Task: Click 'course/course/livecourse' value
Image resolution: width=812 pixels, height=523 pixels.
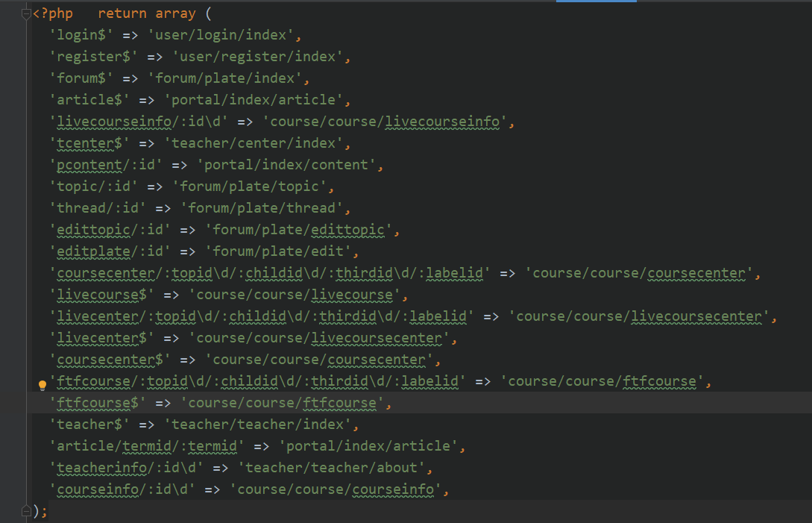Action: (x=295, y=295)
